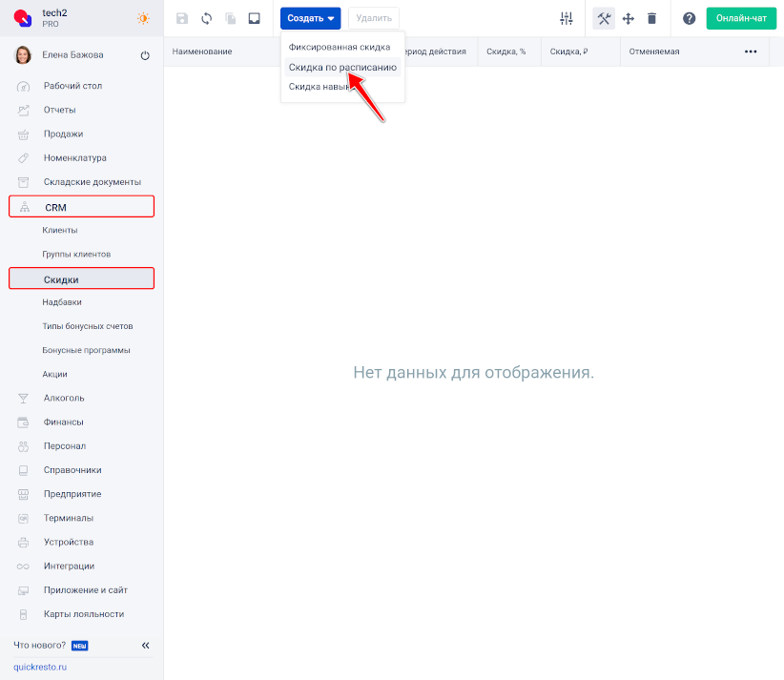Click the Рабочий стол gauge icon
The image size is (784, 680).
pyautogui.click(x=24, y=87)
